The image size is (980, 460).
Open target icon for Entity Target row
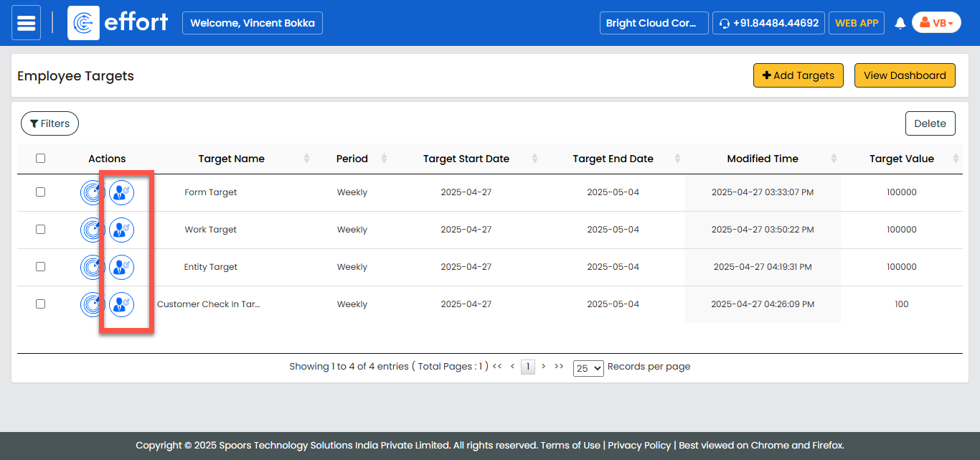pos(93,267)
